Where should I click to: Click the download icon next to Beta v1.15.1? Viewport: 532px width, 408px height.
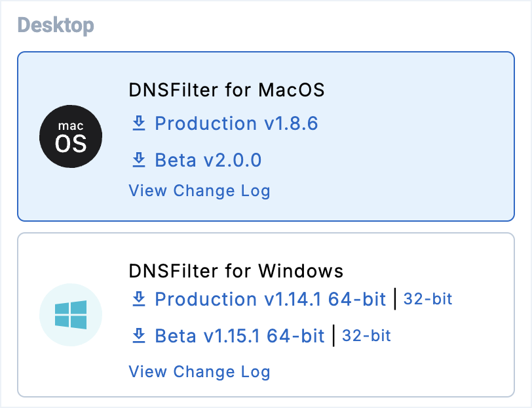(138, 335)
